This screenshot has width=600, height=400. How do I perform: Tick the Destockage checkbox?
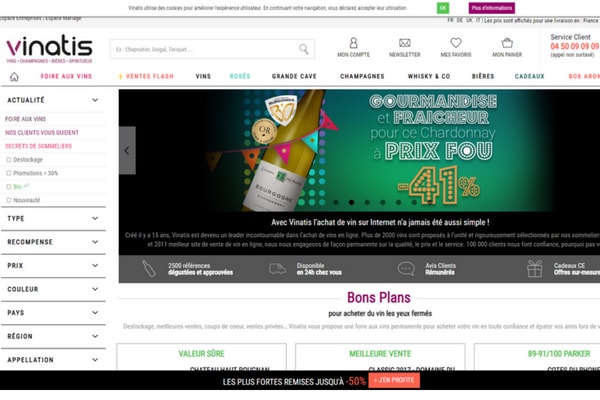click(9, 160)
